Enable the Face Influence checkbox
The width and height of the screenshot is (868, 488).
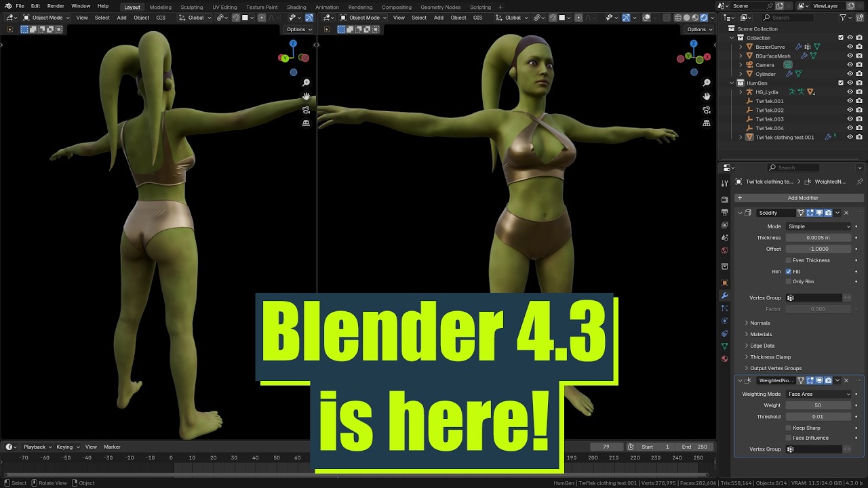789,438
